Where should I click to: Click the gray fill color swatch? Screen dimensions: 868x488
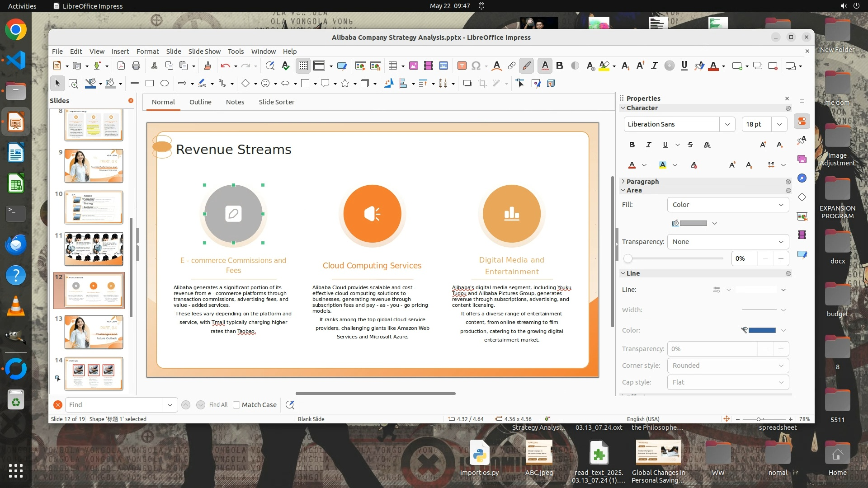pyautogui.click(x=693, y=223)
